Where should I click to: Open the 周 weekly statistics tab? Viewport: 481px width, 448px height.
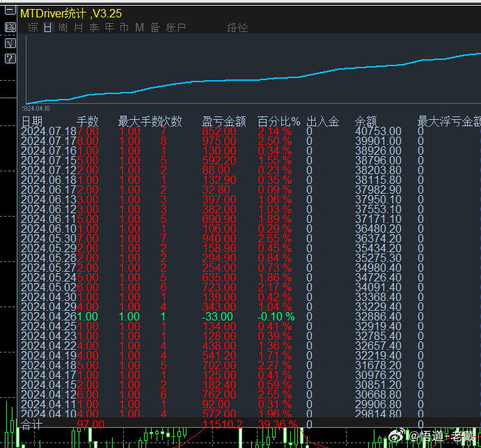(x=63, y=28)
